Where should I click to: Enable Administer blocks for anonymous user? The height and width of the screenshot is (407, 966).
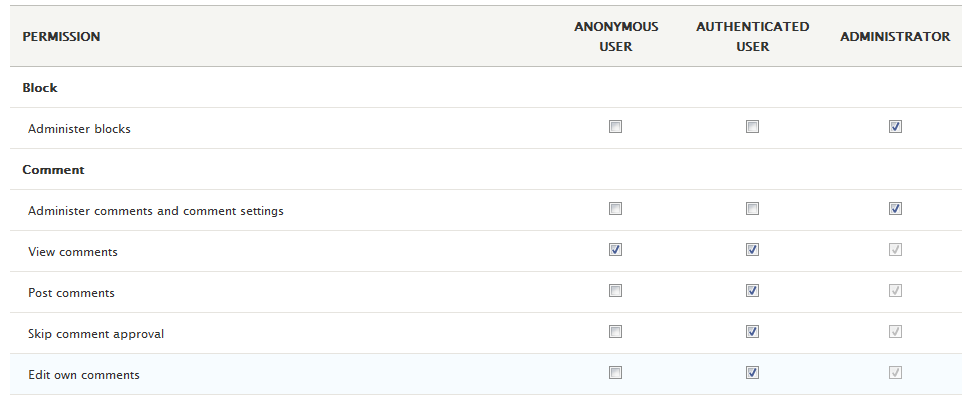click(615, 127)
